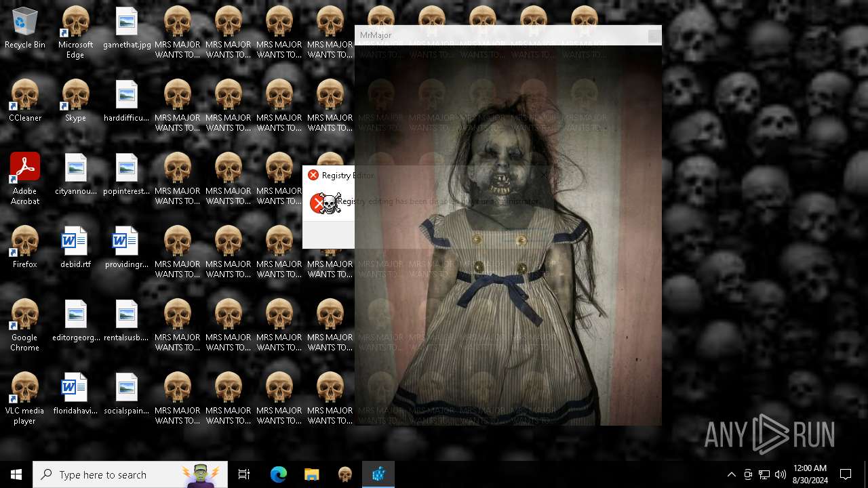Open the floridahavi... Word document

coord(75,394)
